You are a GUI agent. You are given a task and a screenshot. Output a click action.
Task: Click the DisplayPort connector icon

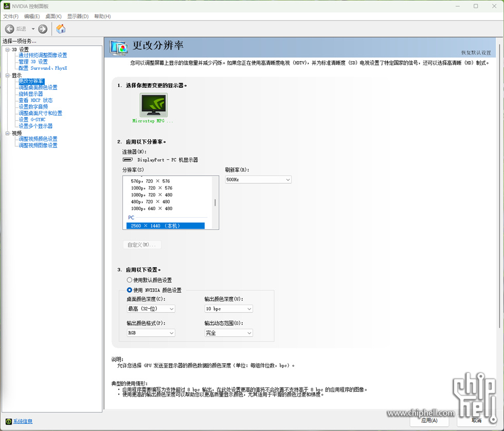click(127, 160)
